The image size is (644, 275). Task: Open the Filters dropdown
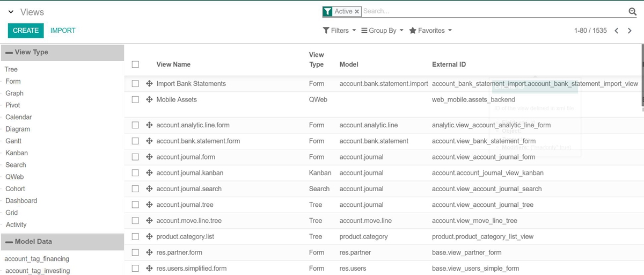(339, 31)
